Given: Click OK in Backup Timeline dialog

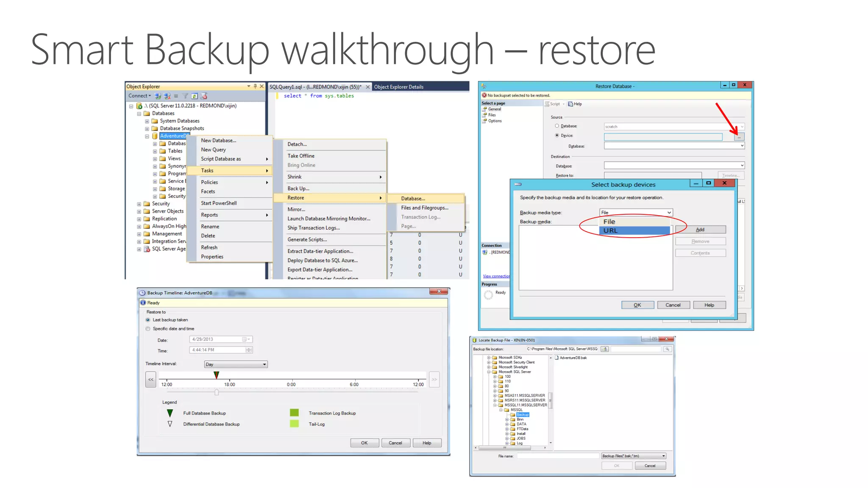Looking at the screenshot, I should click(364, 443).
